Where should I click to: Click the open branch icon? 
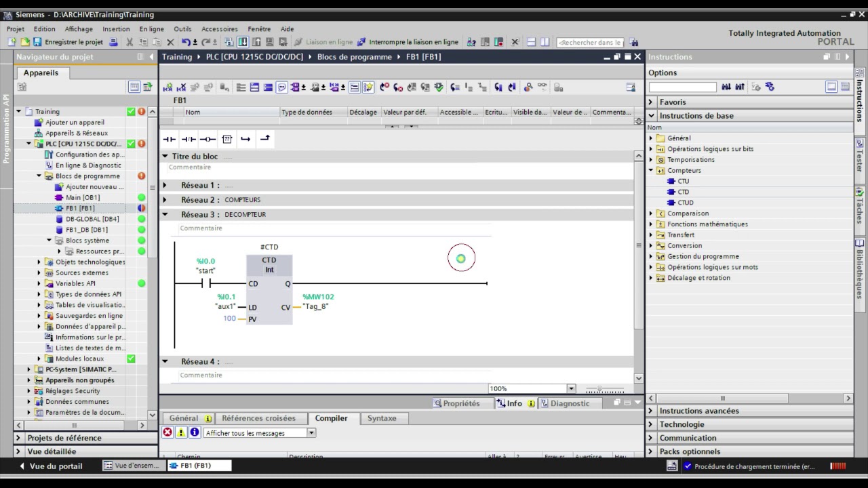pos(245,139)
